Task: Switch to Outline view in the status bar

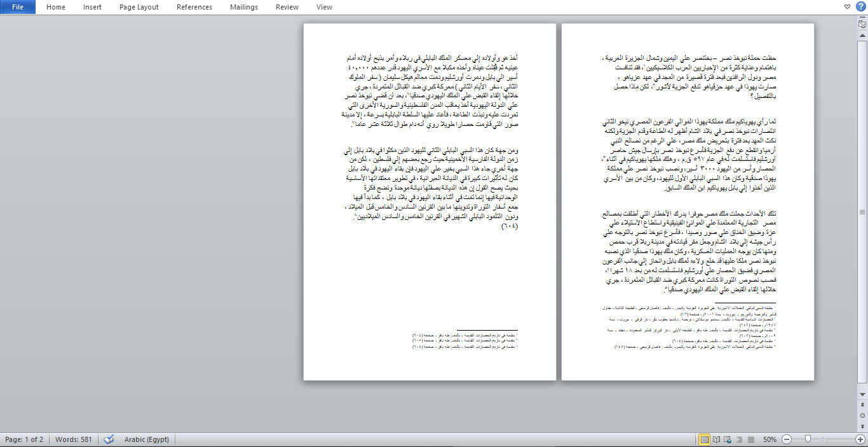Action: [740, 439]
